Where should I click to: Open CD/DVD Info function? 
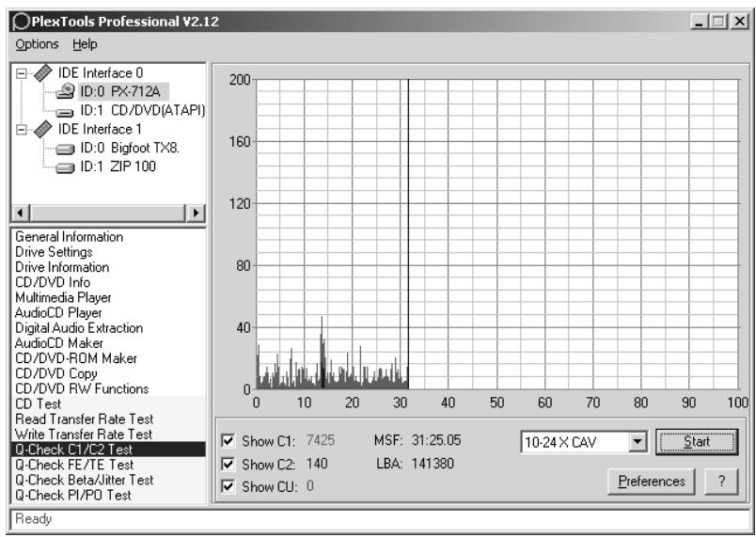pyautogui.click(x=53, y=282)
